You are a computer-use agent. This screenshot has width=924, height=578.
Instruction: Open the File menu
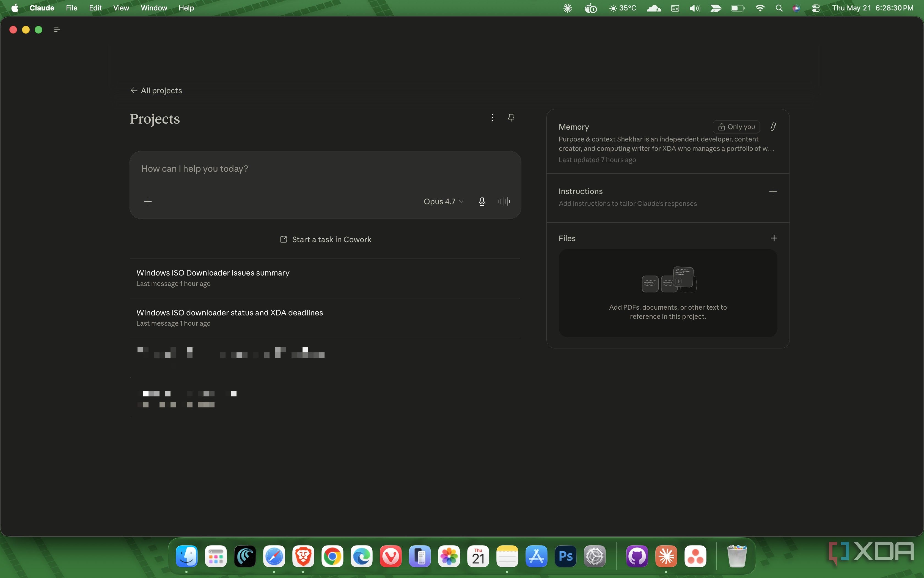click(71, 8)
